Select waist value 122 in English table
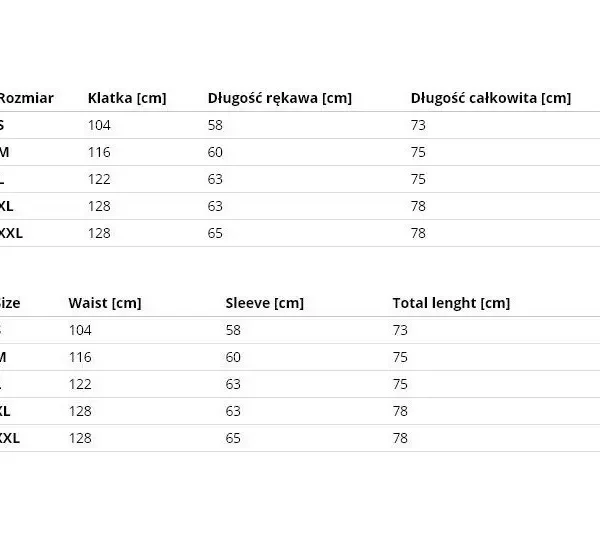600x533 pixels. point(80,384)
